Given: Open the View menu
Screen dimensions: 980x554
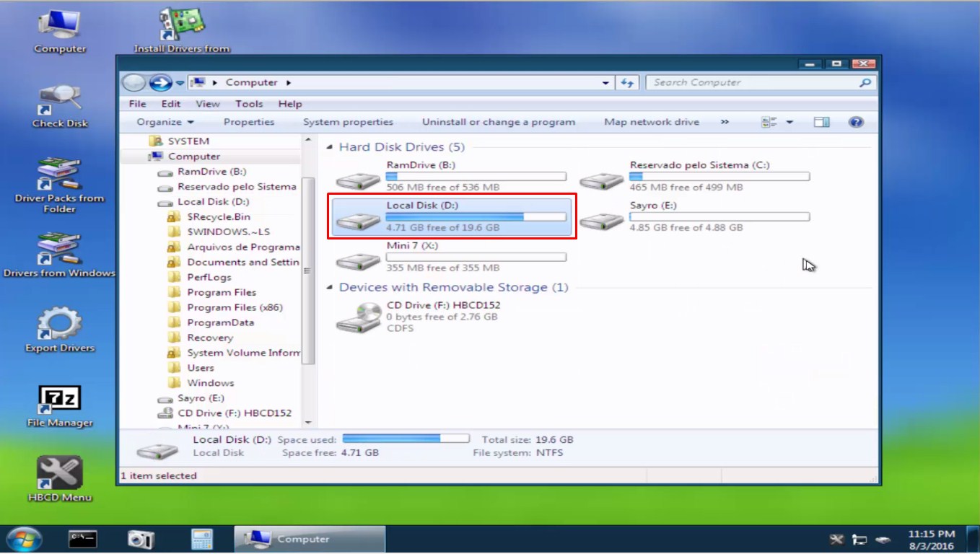Looking at the screenshot, I should click(208, 104).
